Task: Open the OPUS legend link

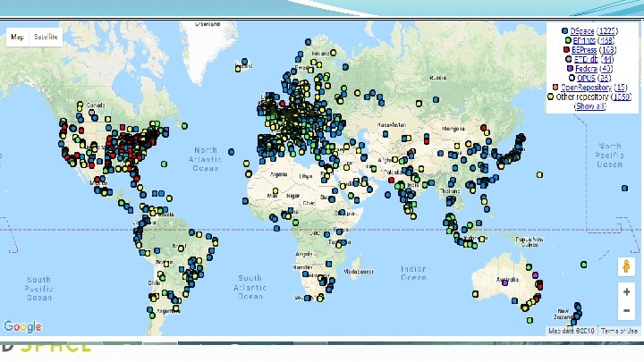Action: tap(586, 78)
